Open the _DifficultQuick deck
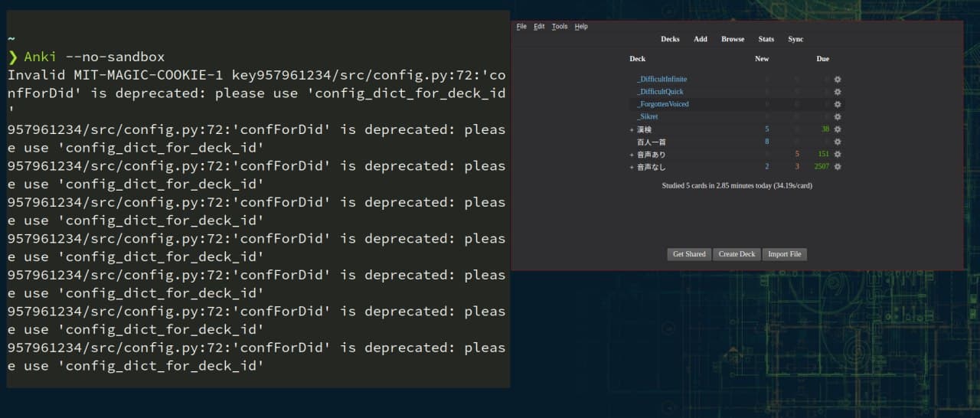This screenshot has height=418, width=980. click(x=660, y=92)
